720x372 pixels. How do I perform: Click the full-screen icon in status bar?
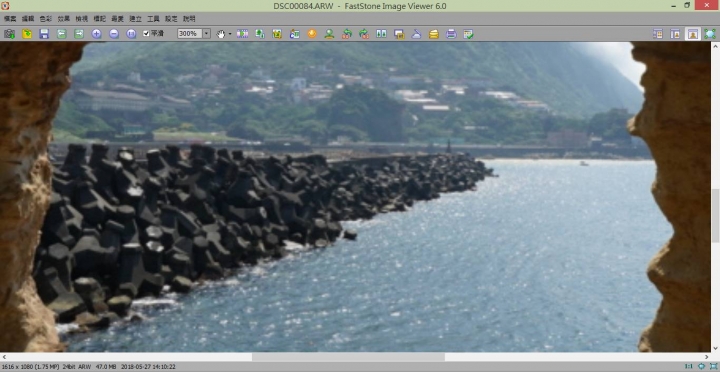coord(714,366)
